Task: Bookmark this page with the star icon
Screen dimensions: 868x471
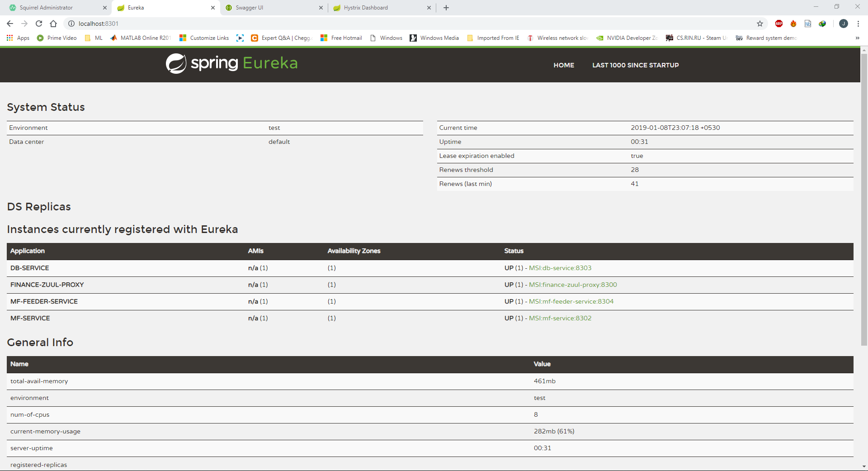Action: 760,24
